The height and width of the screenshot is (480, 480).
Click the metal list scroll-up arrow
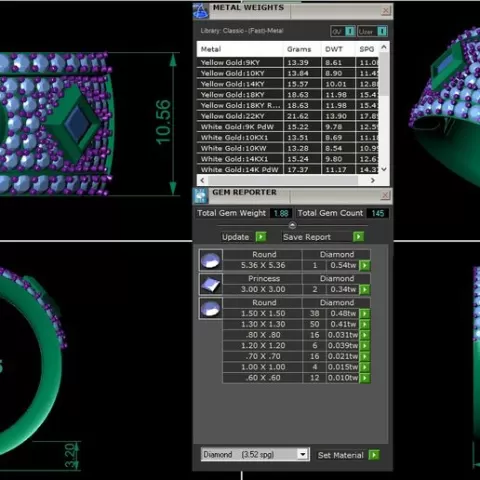click(384, 47)
